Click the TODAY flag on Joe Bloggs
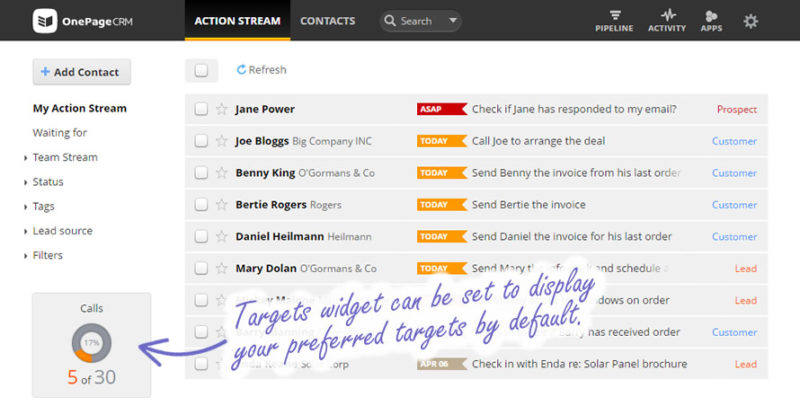This screenshot has width=800, height=415. 442,141
